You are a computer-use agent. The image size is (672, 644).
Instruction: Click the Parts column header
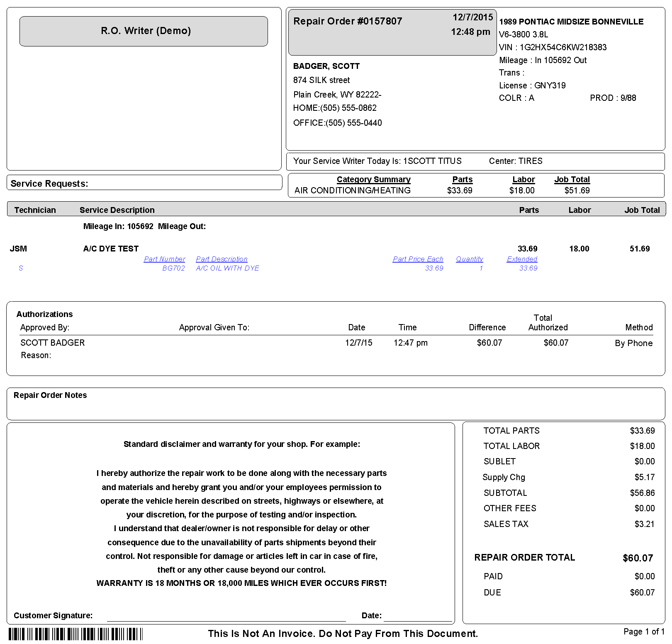462,179
